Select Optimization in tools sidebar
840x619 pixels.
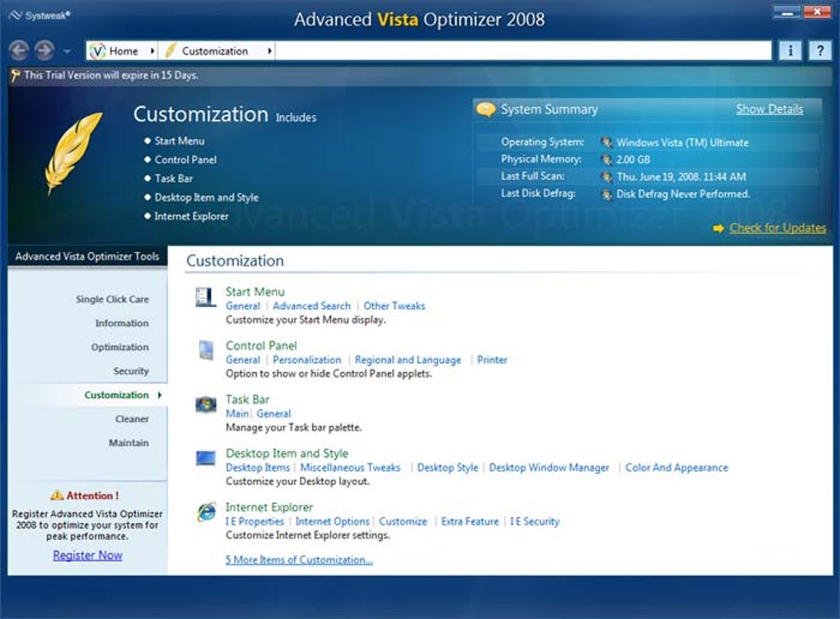tap(119, 347)
